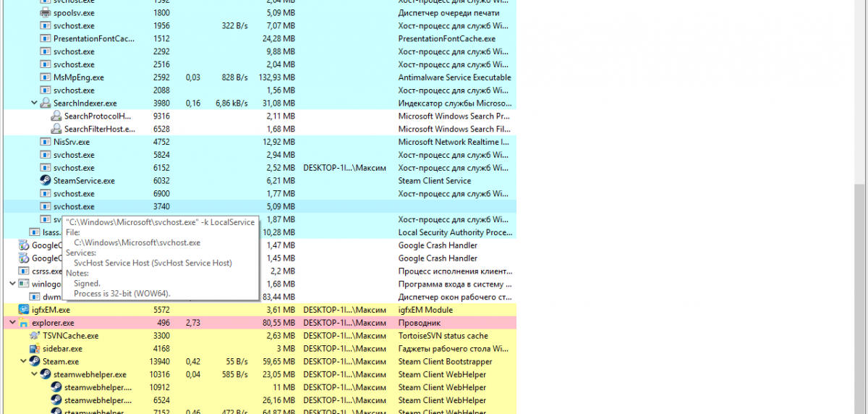Select the sidebar.exe process name
Image resolution: width=868 pixels, height=414 pixels.
(63, 349)
